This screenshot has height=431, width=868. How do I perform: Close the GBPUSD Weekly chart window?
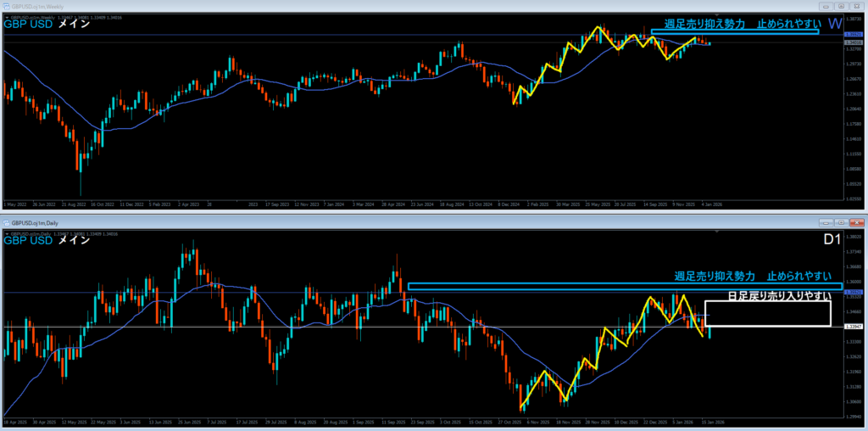click(x=856, y=6)
